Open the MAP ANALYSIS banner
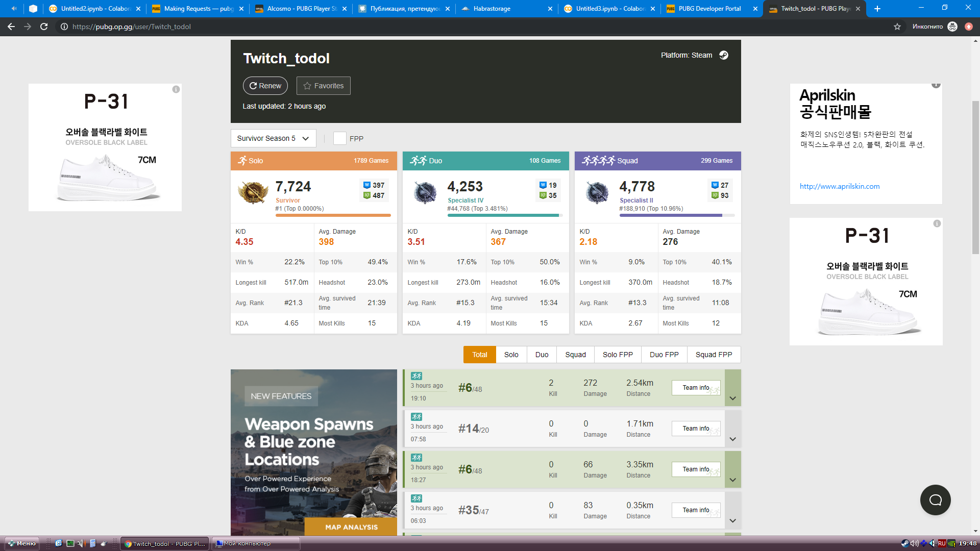980x551 pixels. pyautogui.click(x=351, y=527)
